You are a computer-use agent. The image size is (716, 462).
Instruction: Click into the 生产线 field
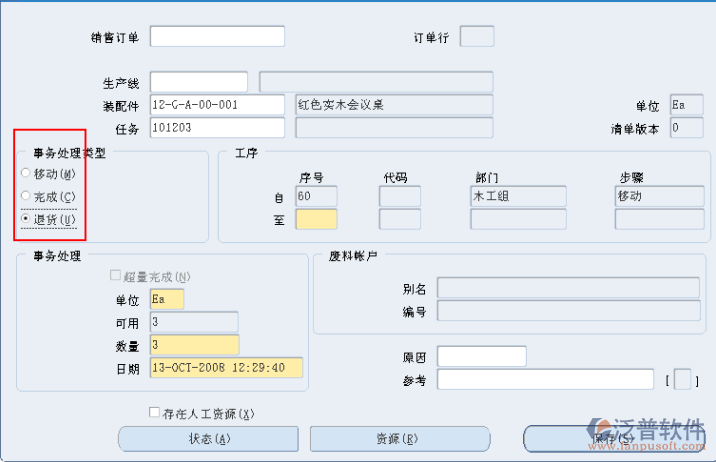point(198,81)
